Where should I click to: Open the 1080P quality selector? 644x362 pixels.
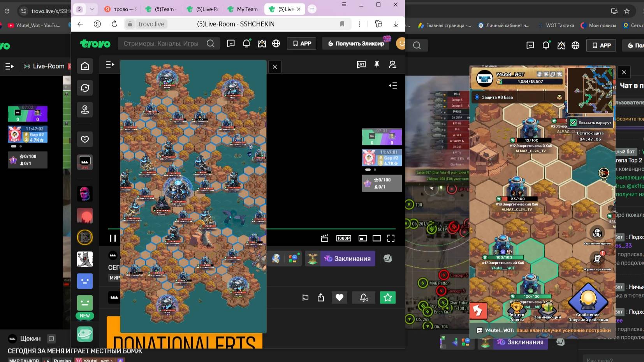344,238
